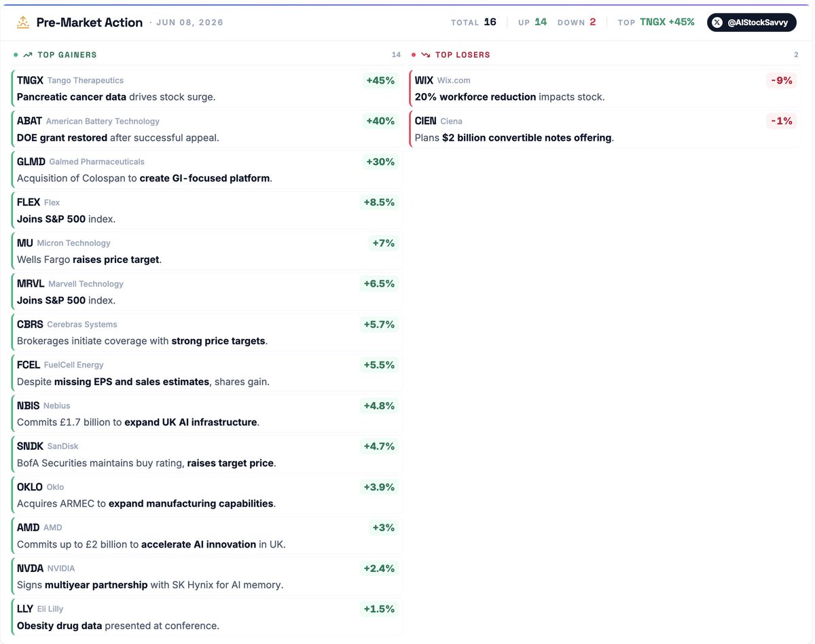Screen dimensions: 815x644
Task: Click the missing EPS and sales estimates headline
Action: pos(143,382)
